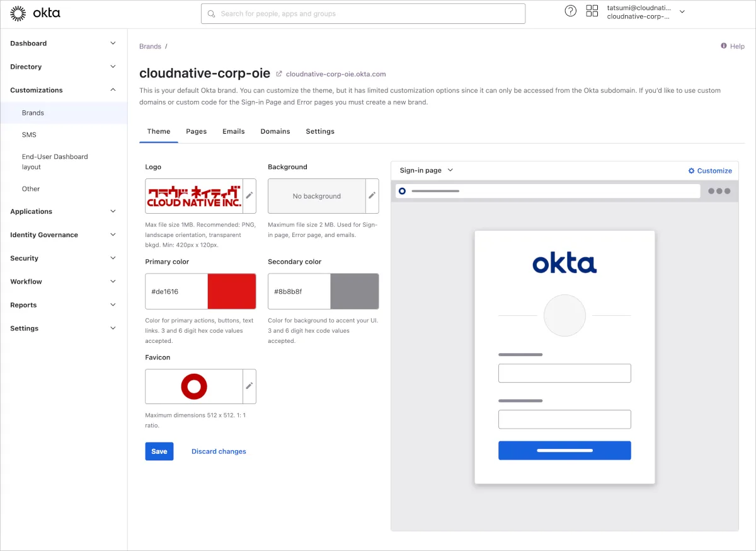Switch to the Emails tab
Screen dimensions: 756x551
(234, 131)
